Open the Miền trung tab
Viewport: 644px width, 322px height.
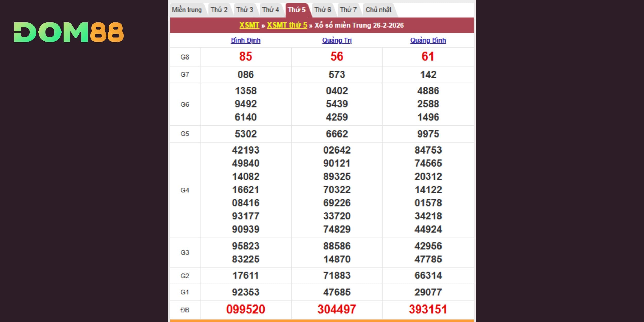coord(187,10)
